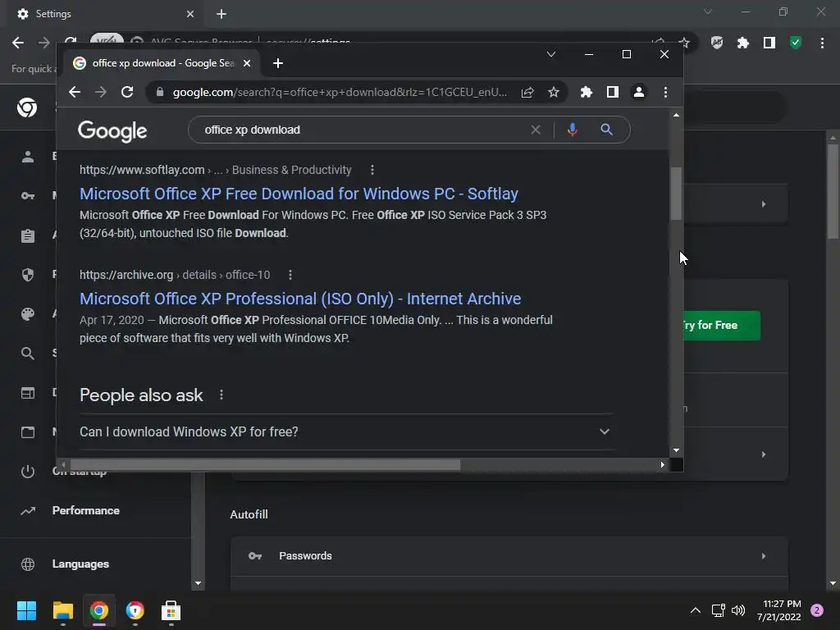This screenshot has width=840, height=630.
Task: Click the Google logo
Action: point(112,130)
